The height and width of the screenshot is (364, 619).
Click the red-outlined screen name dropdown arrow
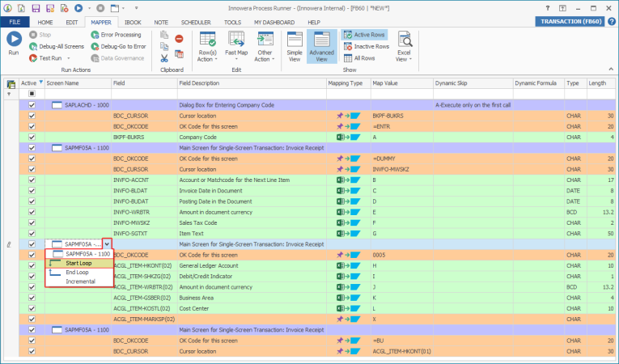(x=107, y=243)
